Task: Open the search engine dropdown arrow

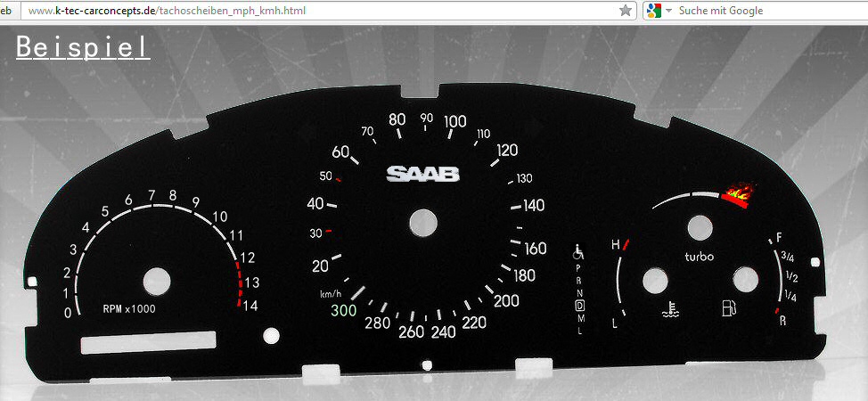Action: pos(668,11)
